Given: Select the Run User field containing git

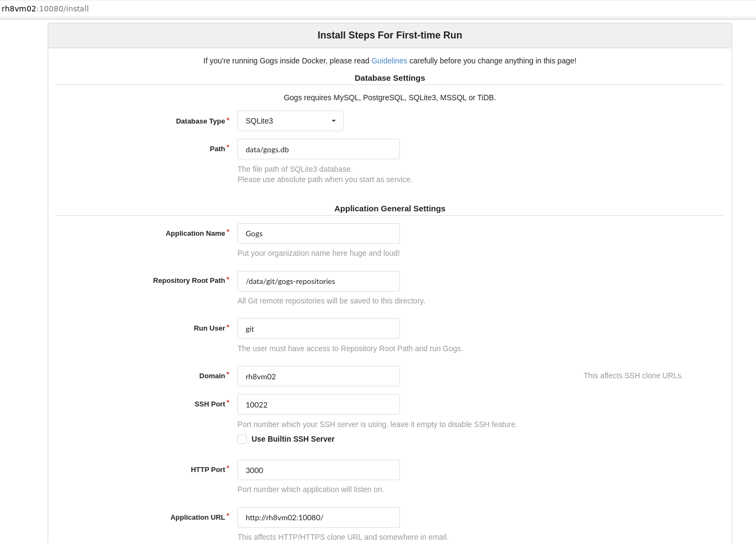Looking at the screenshot, I should point(319,328).
